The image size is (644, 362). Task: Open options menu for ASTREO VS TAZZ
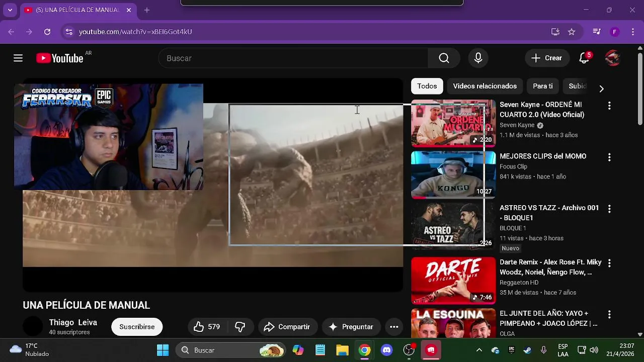[609, 209]
